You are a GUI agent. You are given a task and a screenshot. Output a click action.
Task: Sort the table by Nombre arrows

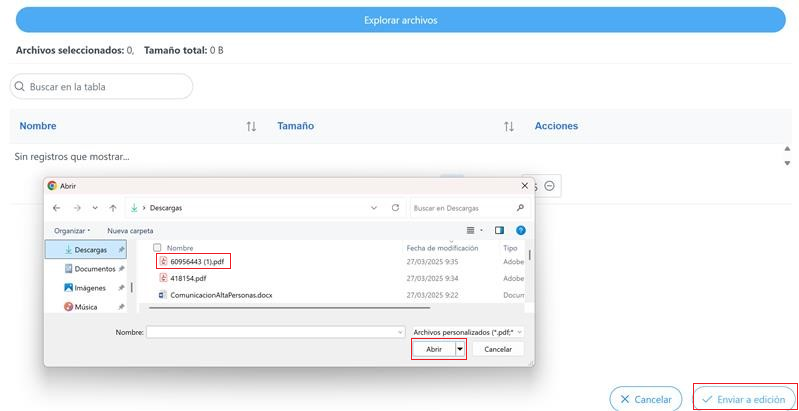251,126
